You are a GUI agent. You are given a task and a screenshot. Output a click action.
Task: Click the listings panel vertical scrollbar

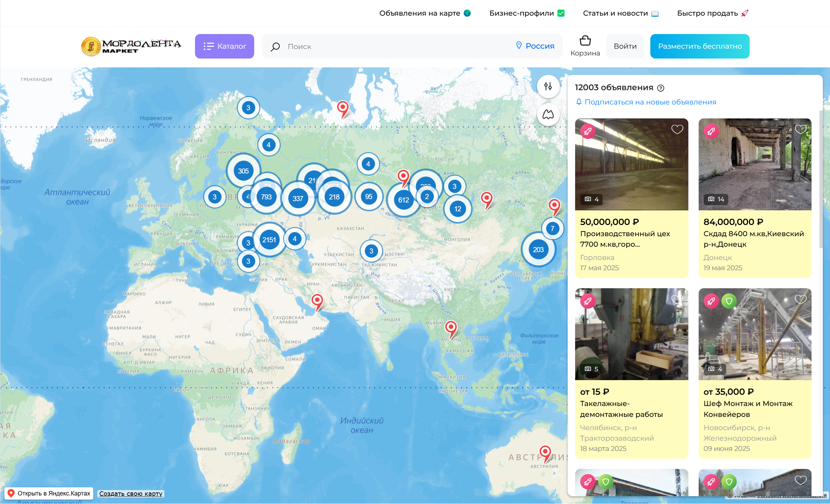(820, 179)
